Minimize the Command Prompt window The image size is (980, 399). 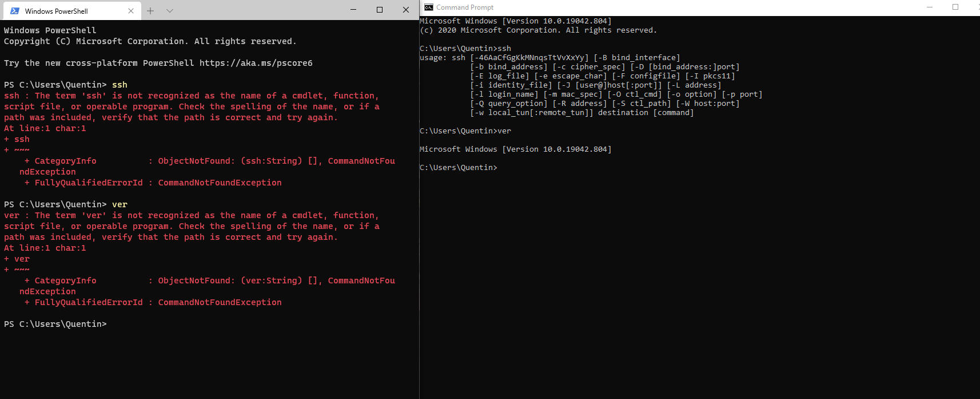930,7
